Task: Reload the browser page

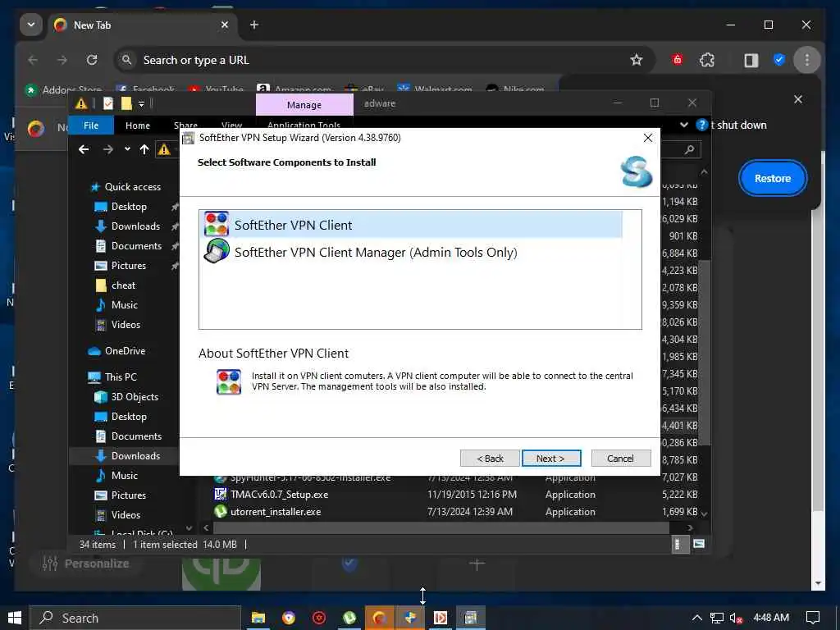Action: (92, 60)
